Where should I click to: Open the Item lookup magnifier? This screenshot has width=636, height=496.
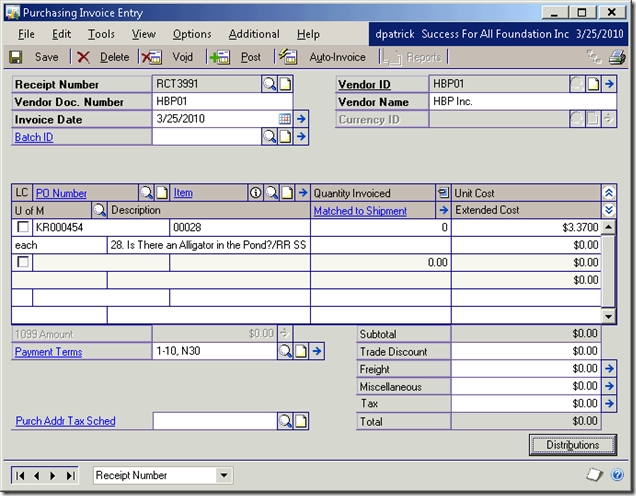coord(271,193)
